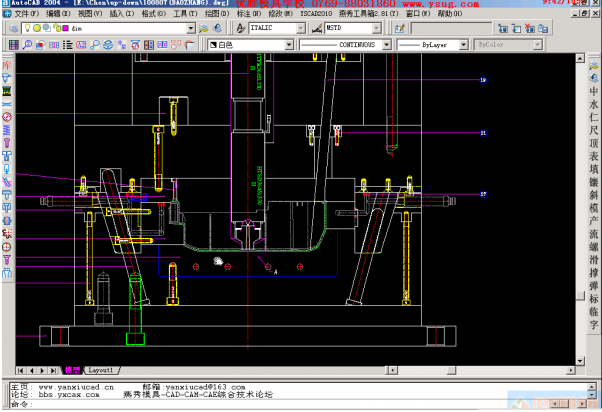The image size is (602, 412).
Task: Click the red 库 library icon
Action: click(7, 64)
